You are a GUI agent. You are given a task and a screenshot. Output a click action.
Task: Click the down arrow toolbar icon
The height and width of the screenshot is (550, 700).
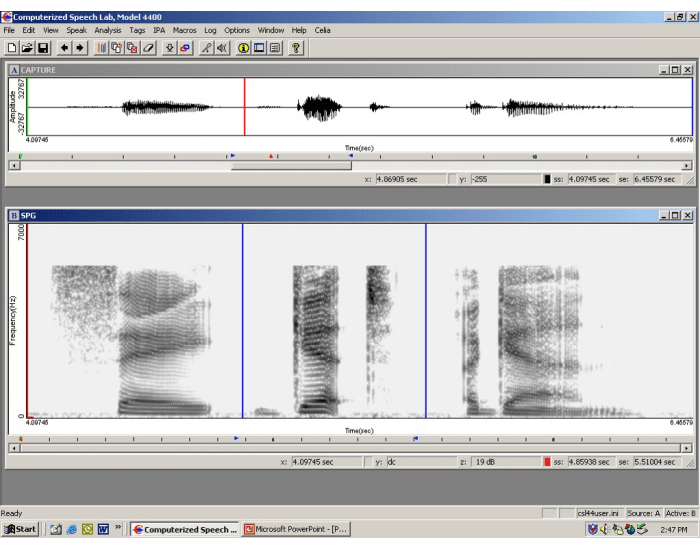tap(170, 48)
